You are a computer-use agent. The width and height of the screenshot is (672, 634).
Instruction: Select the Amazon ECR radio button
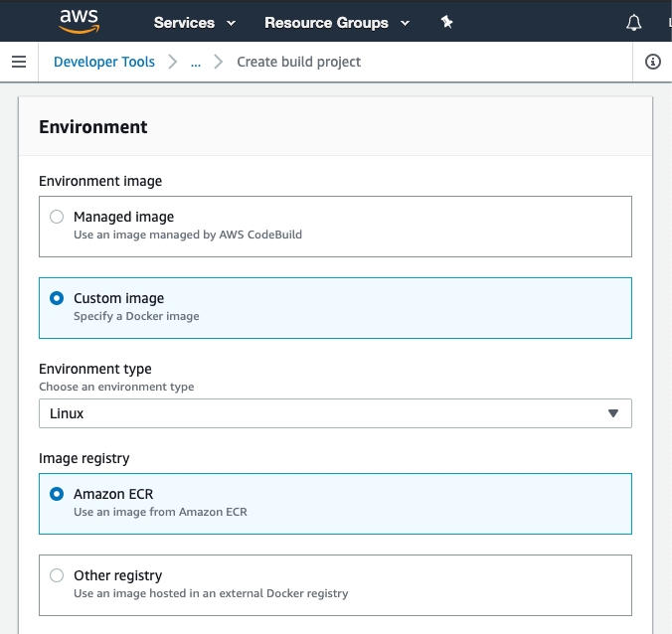(57, 494)
